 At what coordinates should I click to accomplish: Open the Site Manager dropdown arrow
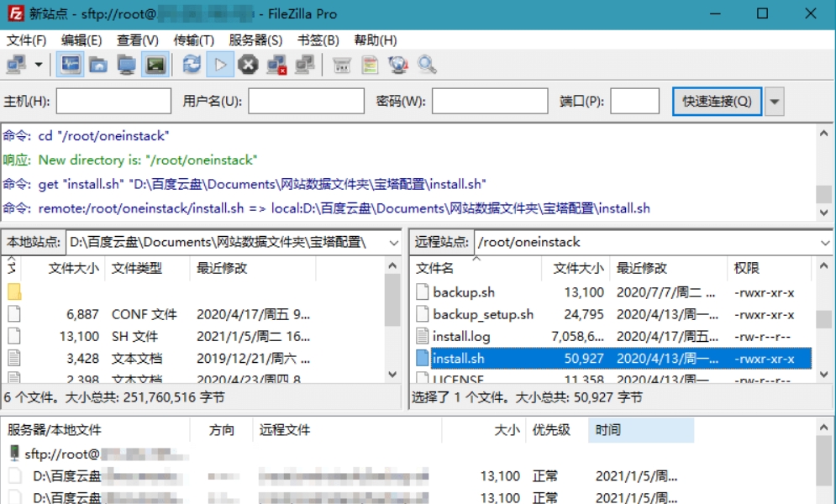click(38, 64)
